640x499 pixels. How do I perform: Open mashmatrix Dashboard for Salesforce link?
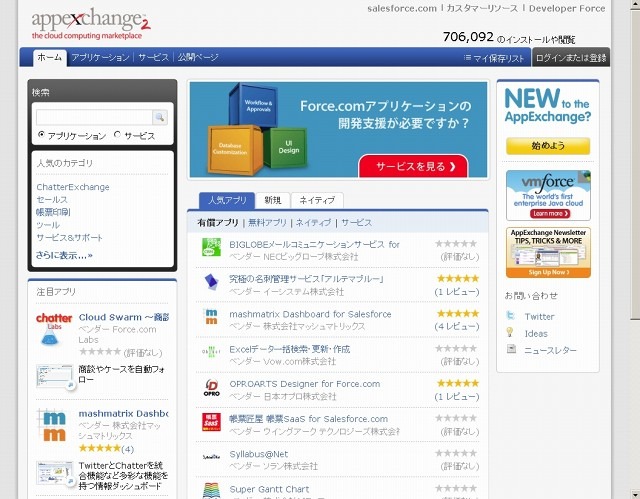pyautogui.click(x=310, y=314)
